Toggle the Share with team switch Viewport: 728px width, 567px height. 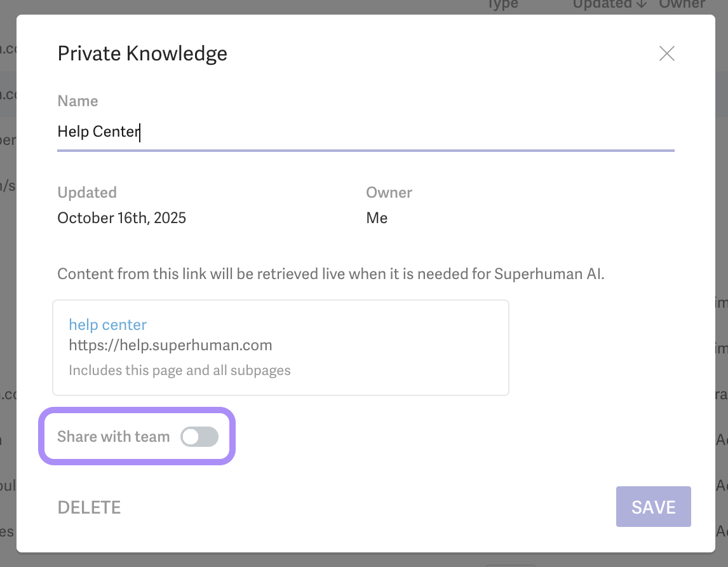tap(199, 437)
